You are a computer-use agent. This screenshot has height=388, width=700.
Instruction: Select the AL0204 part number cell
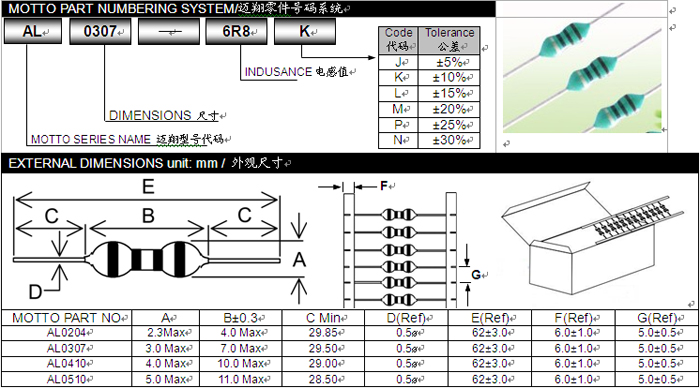(x=67, y=333)
